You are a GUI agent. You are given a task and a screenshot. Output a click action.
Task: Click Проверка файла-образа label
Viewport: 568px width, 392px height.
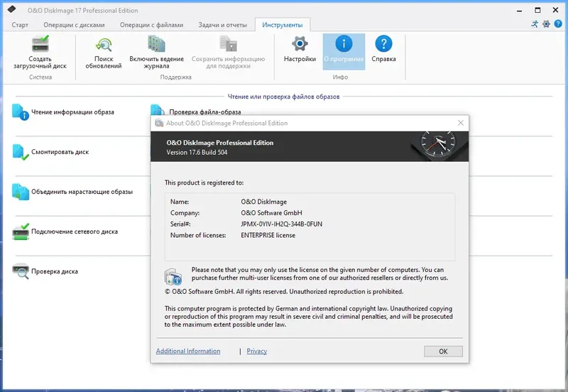coord(205,112)
